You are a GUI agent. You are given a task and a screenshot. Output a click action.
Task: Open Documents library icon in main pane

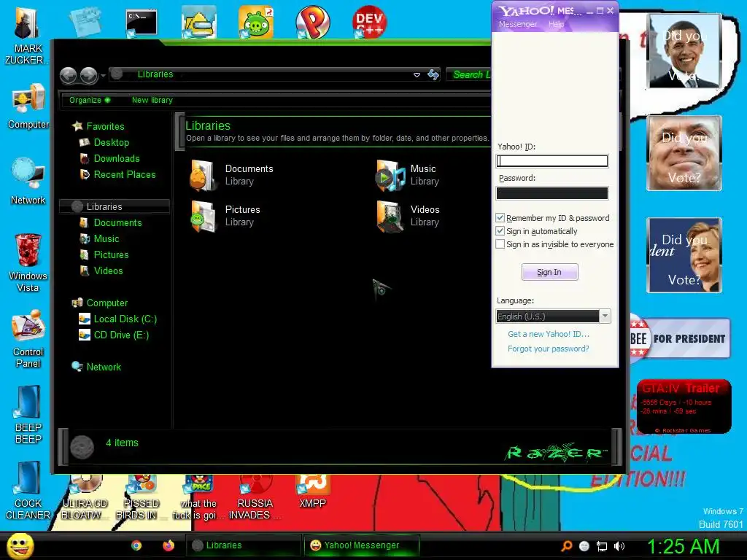click(x=204, y=175)
